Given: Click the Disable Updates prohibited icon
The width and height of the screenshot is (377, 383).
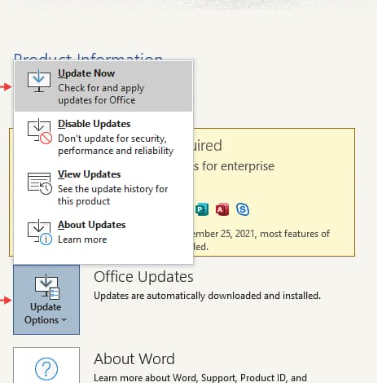Looking at the screenshot, I should coord(39,131).
